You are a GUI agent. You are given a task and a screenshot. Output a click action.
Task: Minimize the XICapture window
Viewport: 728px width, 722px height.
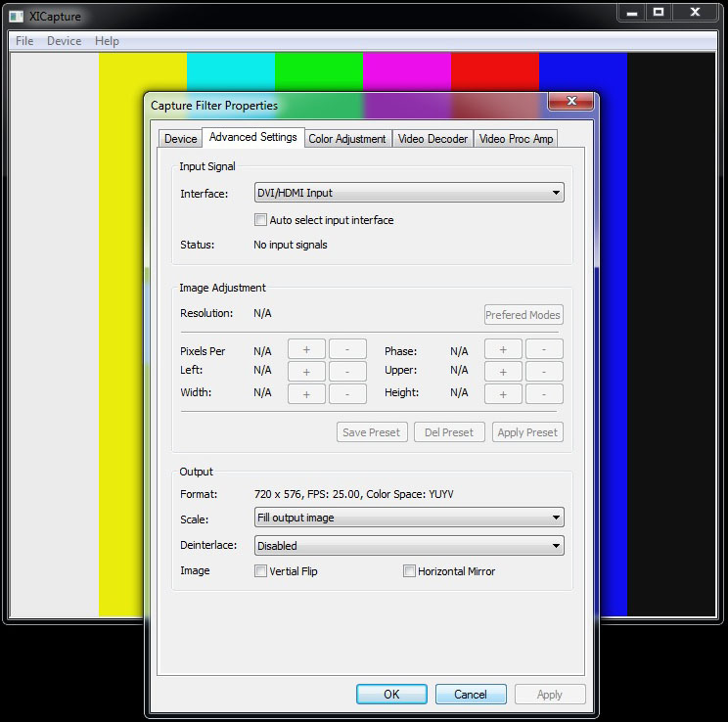(631, 12)
